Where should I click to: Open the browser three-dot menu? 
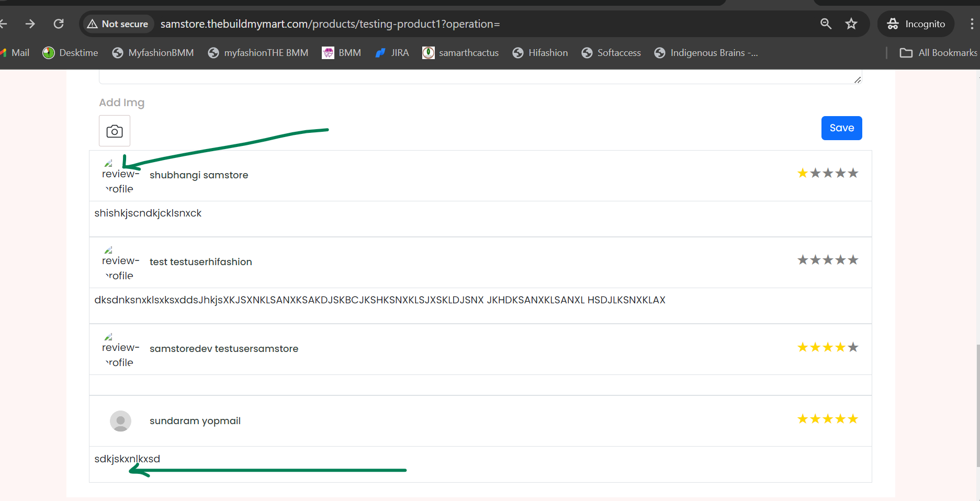coord(972,24)
